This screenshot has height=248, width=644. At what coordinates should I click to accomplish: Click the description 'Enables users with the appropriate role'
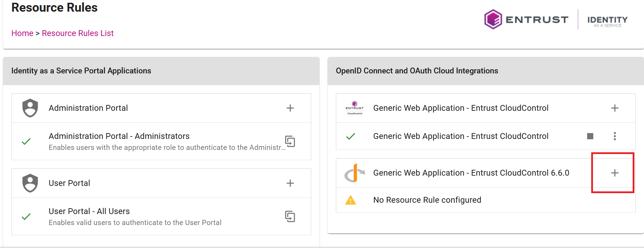pyautogui.click(x=167, y=147)
